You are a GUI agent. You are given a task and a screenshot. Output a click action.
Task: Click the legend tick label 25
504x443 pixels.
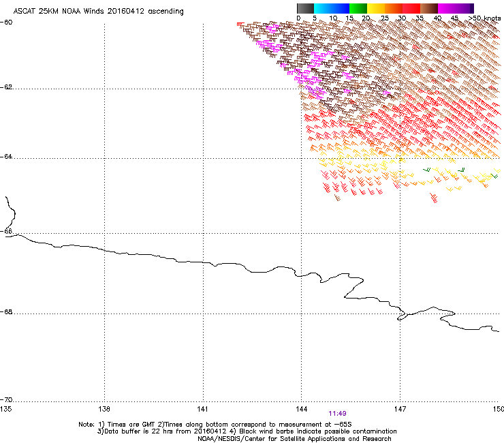coord(385,18)
